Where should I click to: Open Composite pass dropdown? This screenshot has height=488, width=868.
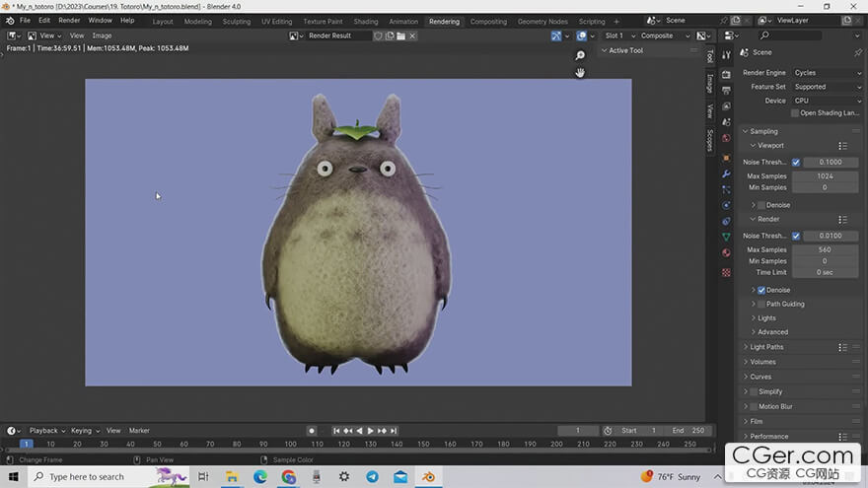(664, 35)
